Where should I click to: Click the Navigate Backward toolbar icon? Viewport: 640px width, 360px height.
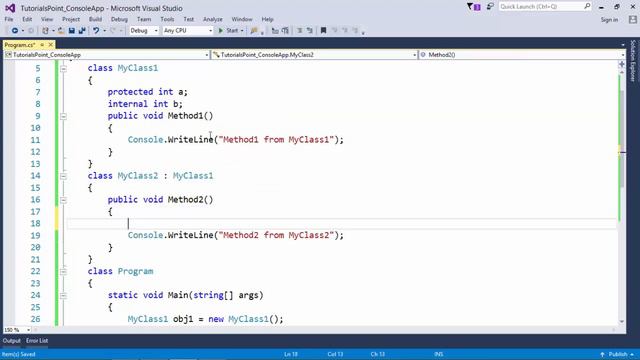(x=15, y=31)
